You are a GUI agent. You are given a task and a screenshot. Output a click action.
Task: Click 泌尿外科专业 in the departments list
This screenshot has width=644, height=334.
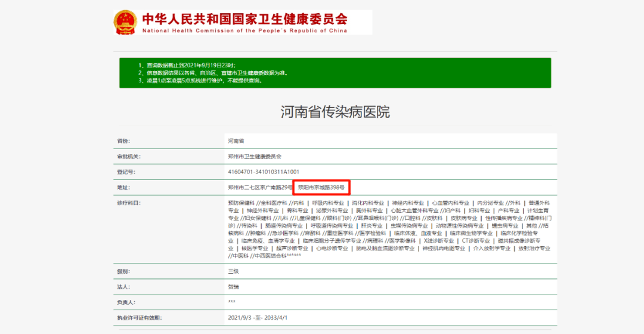tap(332, 211)
